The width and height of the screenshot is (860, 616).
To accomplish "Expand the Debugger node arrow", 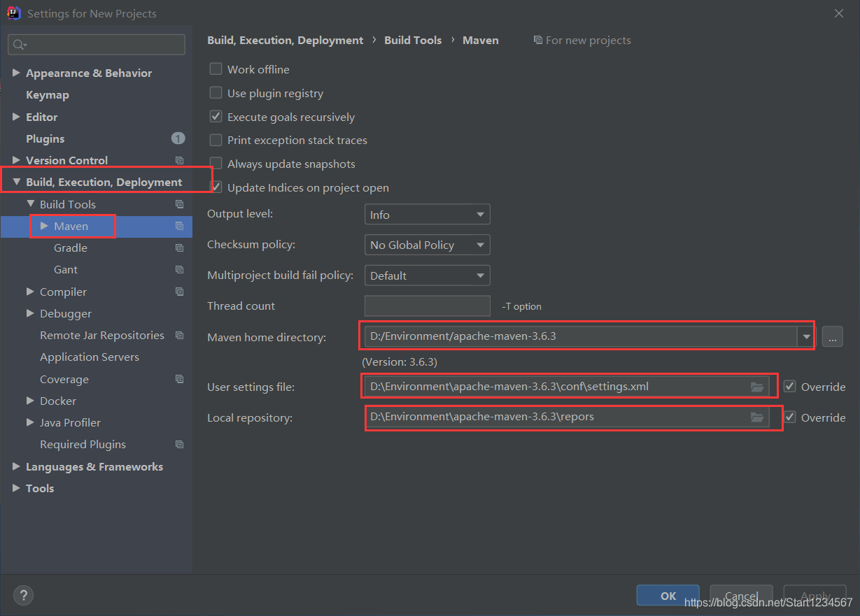I will click(30, 313).
